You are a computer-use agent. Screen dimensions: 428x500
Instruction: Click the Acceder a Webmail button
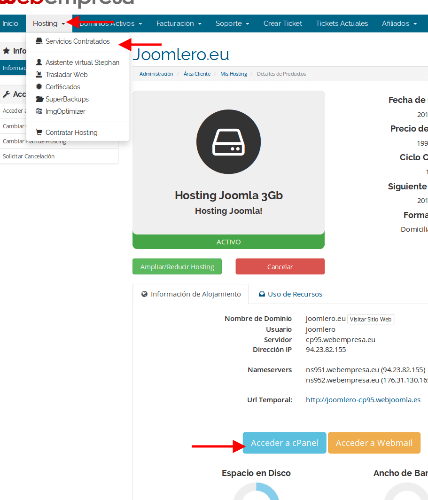(374, 443)
